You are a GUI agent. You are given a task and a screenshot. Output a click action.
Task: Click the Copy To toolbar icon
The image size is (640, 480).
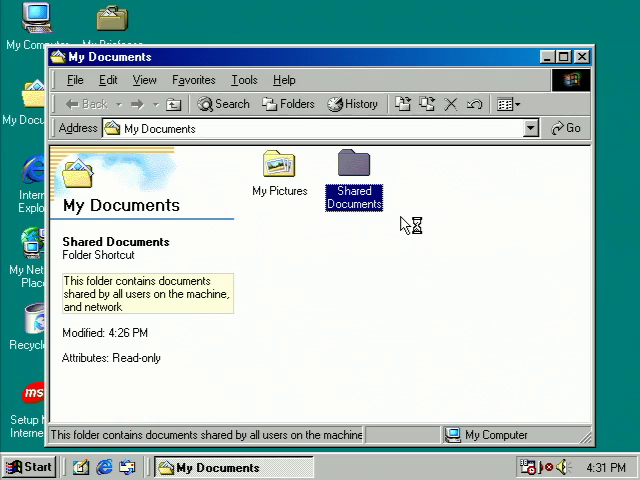(427, 104)
